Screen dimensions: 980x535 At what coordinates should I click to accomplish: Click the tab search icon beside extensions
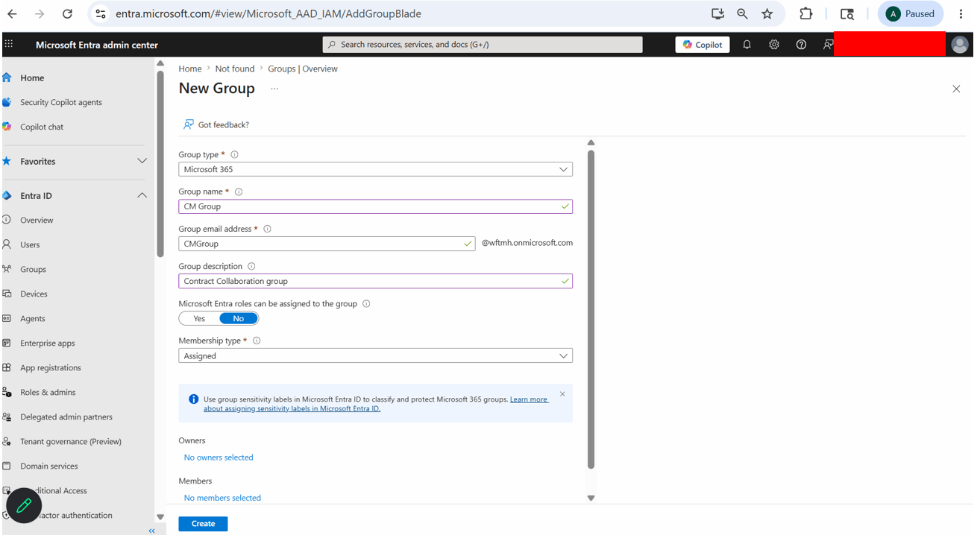846,13
